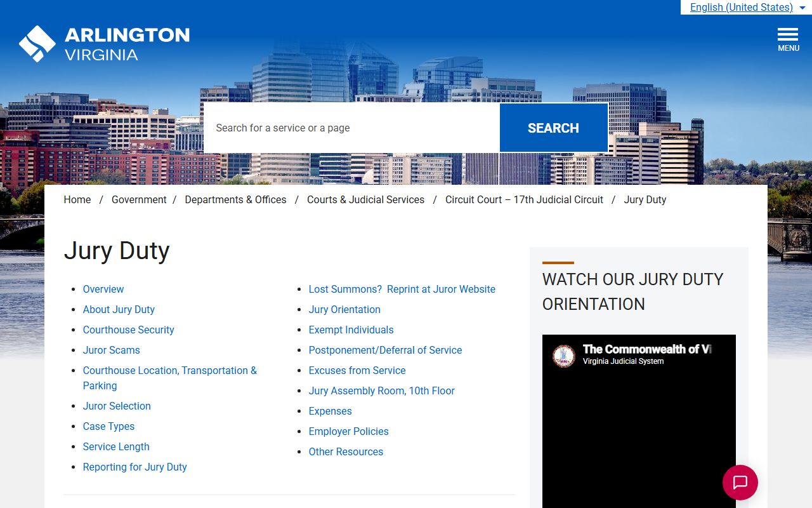The width and height of the screenshot is (812, 508).
Task: Open the Government breadcrumb link
Action: [139, 199]
